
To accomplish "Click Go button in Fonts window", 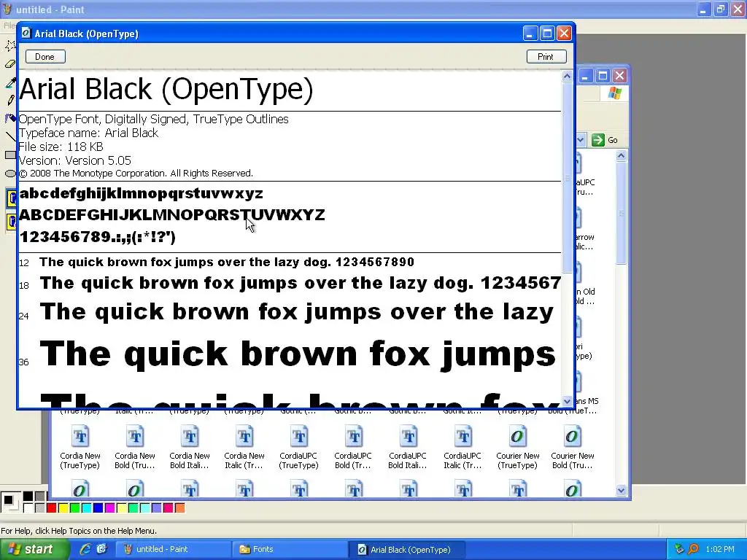I will pos(605,140).
